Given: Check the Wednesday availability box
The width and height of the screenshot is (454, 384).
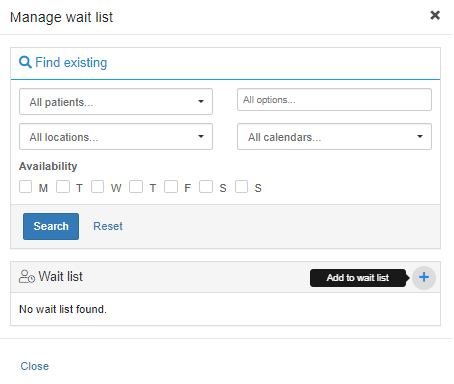Looking at the screenshot, I should point(97,187).
